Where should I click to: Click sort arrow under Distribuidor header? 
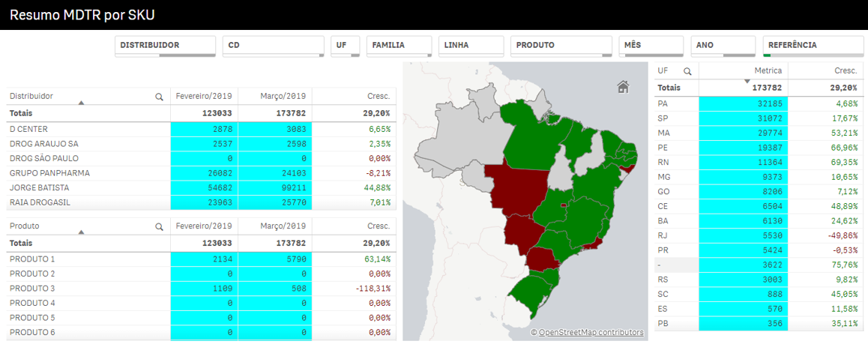click(x=81, y=103)
